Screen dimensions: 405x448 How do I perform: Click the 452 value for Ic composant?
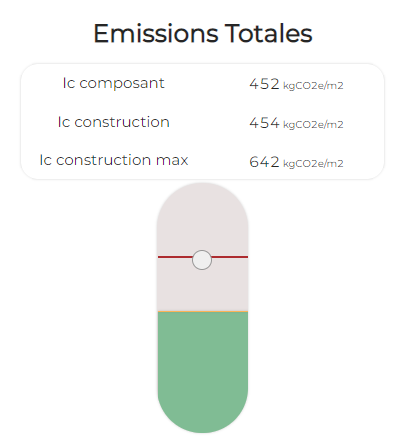coord(264,84)
